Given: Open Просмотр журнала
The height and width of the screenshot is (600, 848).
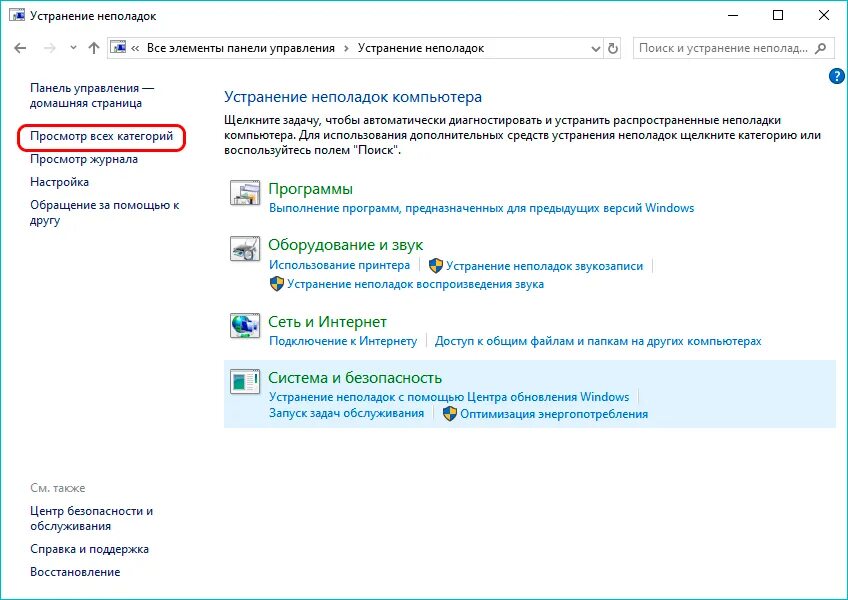Looking at the screenshot, I should coord(84,159).
